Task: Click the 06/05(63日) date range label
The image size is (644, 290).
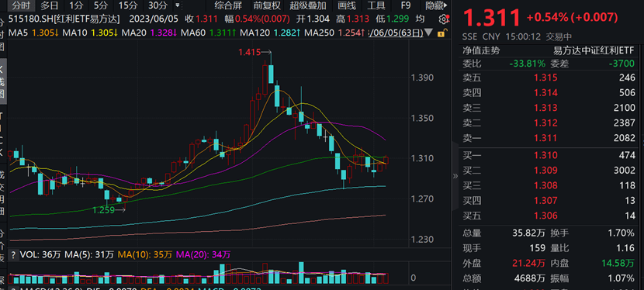Action: click(396, 33)
